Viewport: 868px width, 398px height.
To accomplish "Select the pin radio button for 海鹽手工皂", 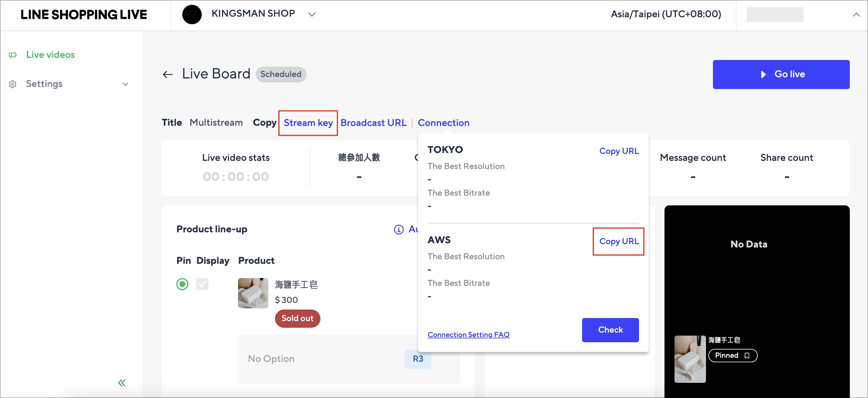I will point(182,284).
